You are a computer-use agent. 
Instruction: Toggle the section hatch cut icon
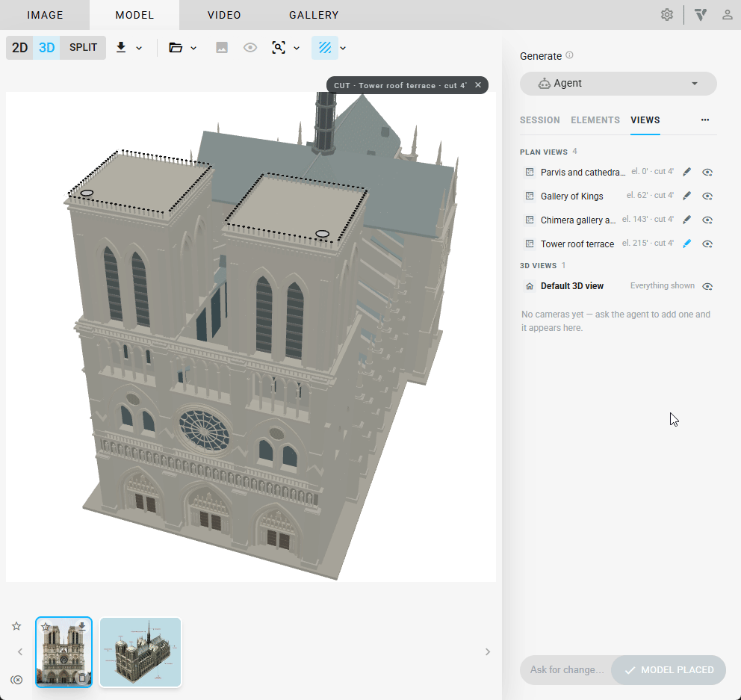[x=325, y=47]
